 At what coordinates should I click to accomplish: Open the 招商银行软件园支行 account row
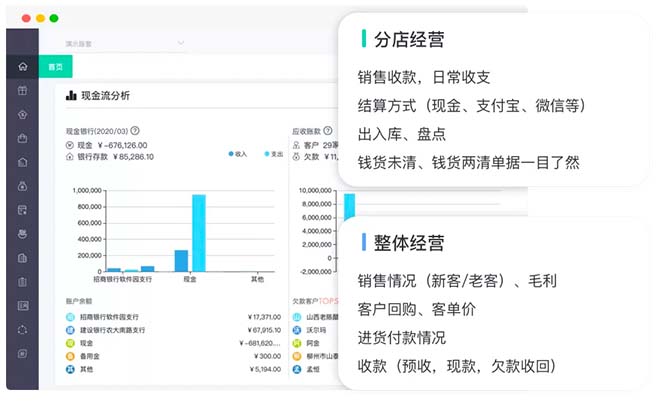pos(173,317)
